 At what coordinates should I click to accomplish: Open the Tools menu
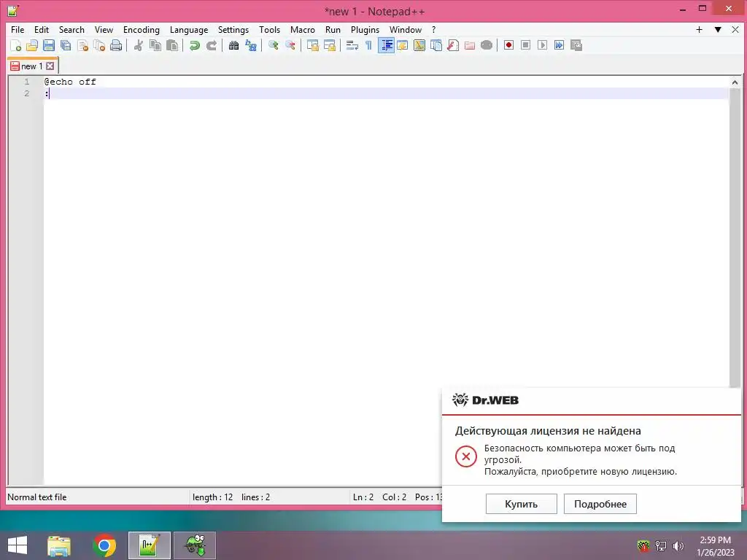[269, 29]
